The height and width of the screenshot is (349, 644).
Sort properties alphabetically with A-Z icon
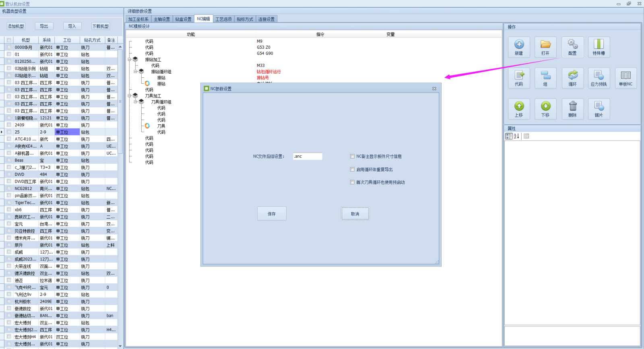516,136
